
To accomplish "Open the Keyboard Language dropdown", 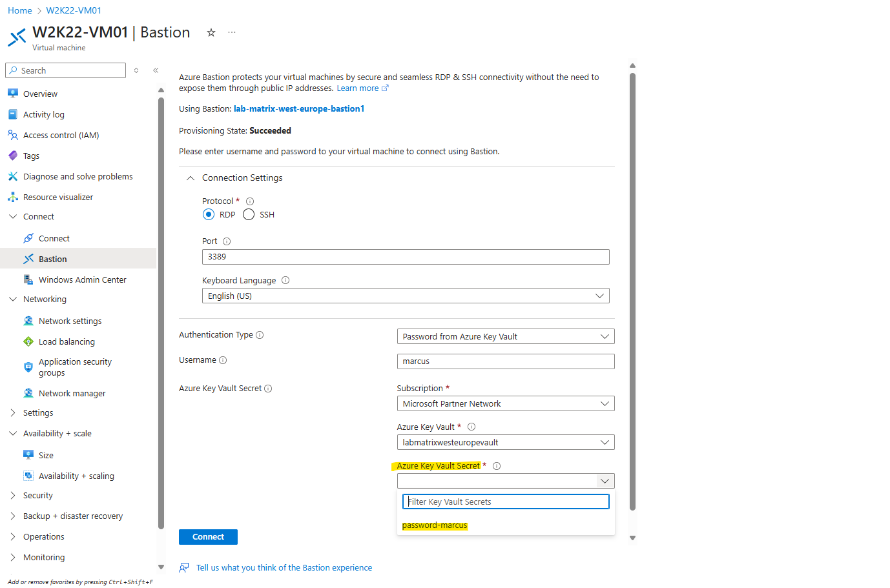I will (x=406, y=296).
